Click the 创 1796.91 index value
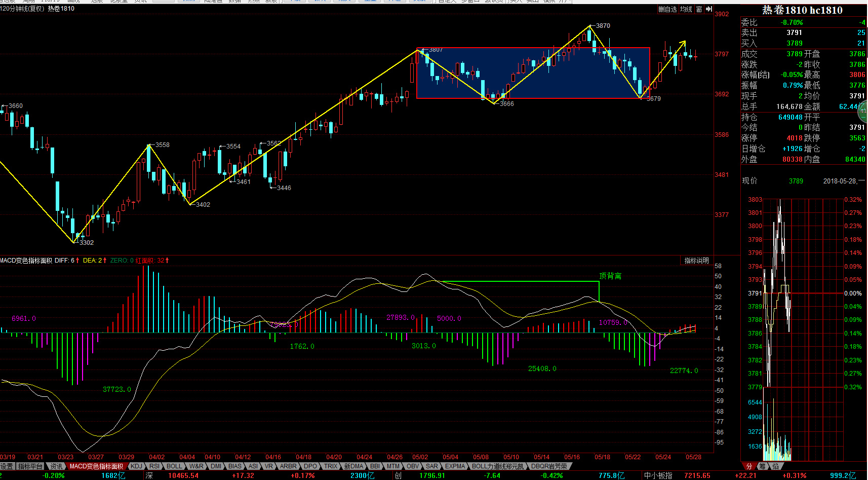Screen dimensions: 868x480 tap(432, 475)
